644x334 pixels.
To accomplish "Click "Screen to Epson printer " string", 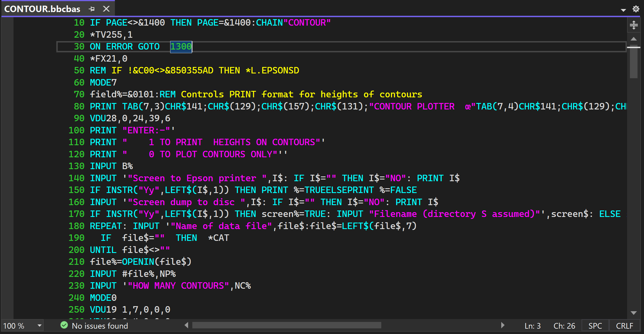I will (197, 178).
